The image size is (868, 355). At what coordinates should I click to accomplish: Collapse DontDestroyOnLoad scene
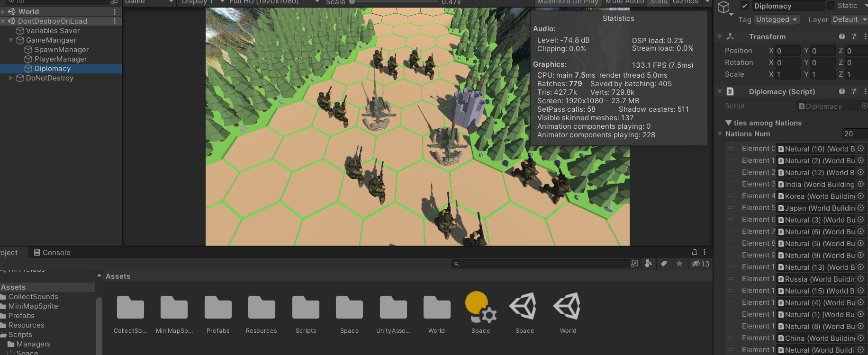tap(3, 21)
